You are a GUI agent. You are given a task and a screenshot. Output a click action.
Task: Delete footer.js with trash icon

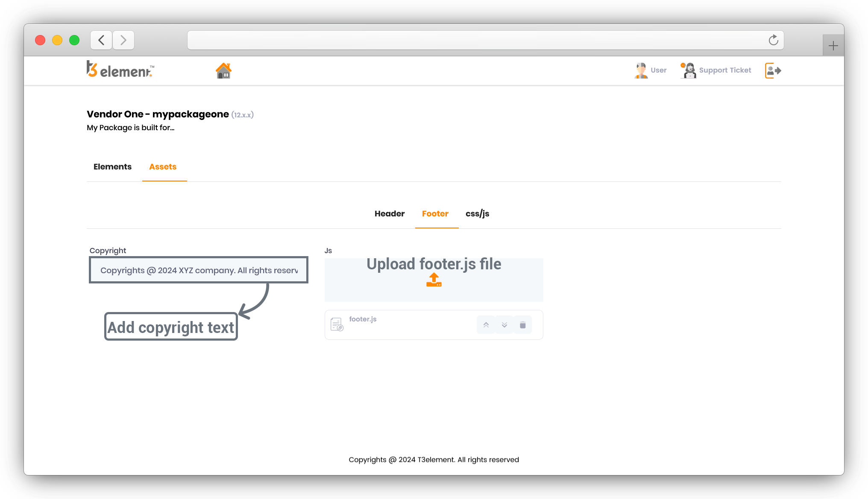click(522, 325)
